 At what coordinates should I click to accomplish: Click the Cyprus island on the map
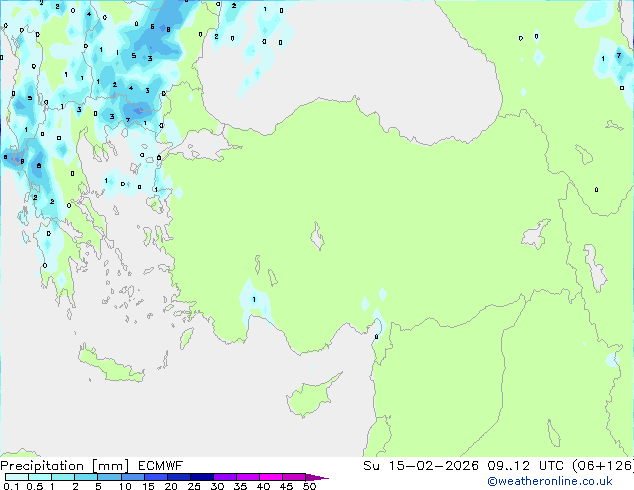pyautogui.click(x=311, y=397)
